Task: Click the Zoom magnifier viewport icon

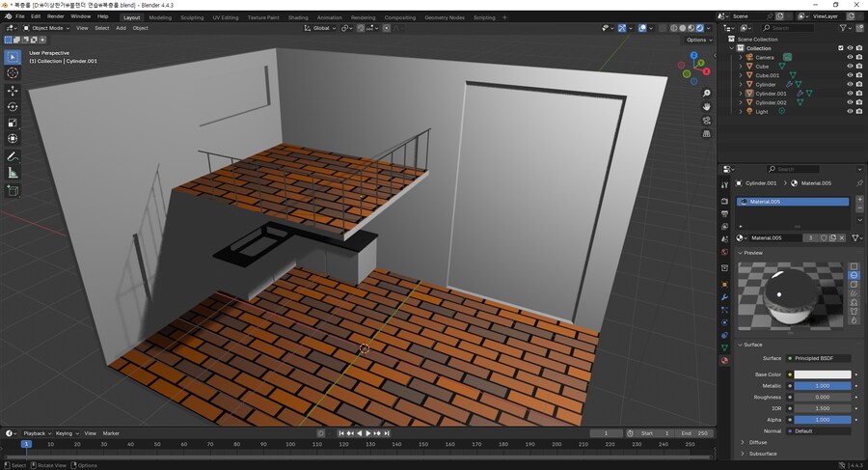Action: point(707,93)
